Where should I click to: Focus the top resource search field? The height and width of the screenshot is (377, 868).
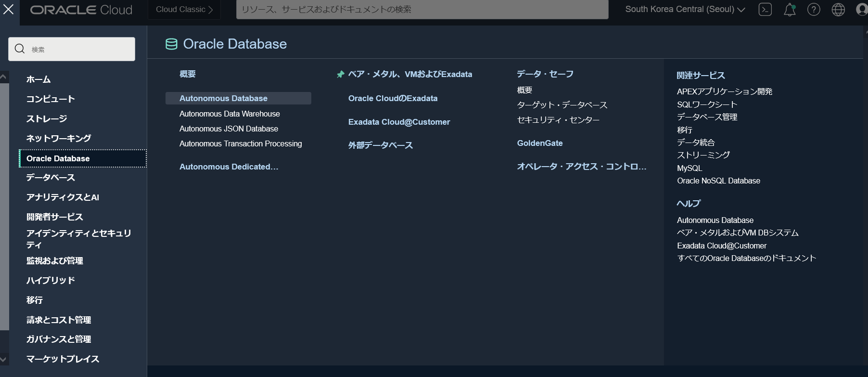pos(422,10)
